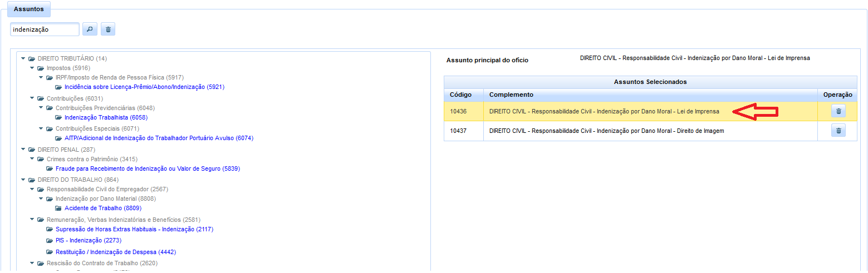Open the Assuntos tab
Screen dimensions: 868x273
point(28,9)
